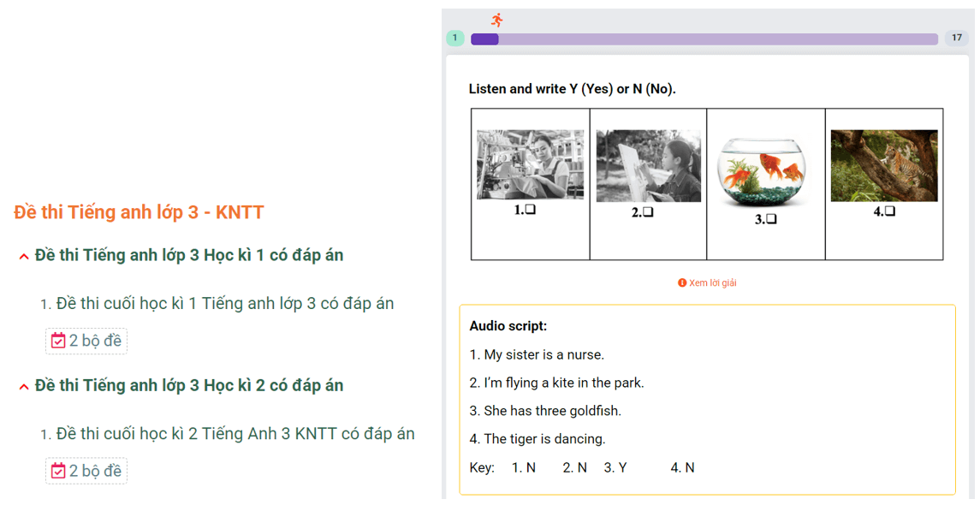Open Đề thi cuối học kì 1 Tiếng anh lớp 3
980x505 pixels.
click(x=225, y=304)
